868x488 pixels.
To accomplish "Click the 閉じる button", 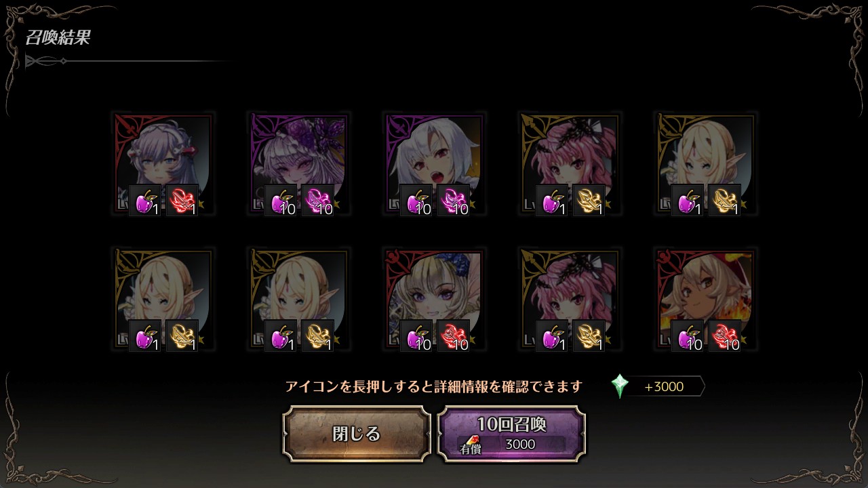I will [x=357, y=434].
